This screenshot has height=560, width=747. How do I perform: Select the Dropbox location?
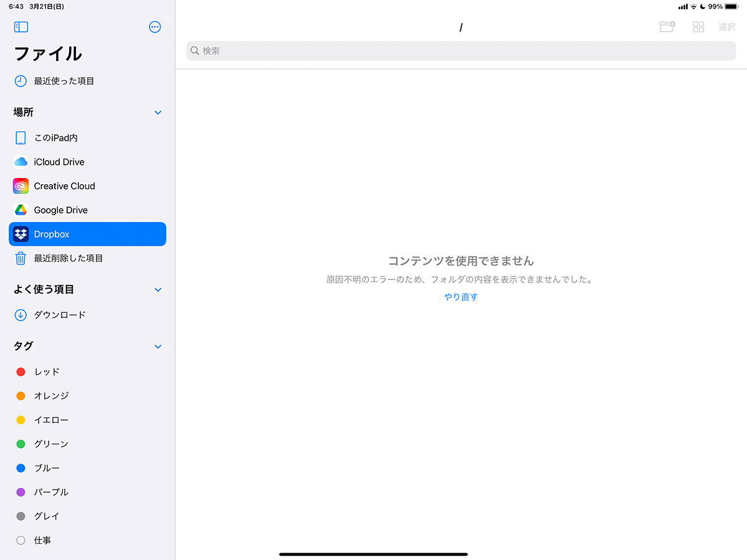pyautogui.click(x=87, y=234)
